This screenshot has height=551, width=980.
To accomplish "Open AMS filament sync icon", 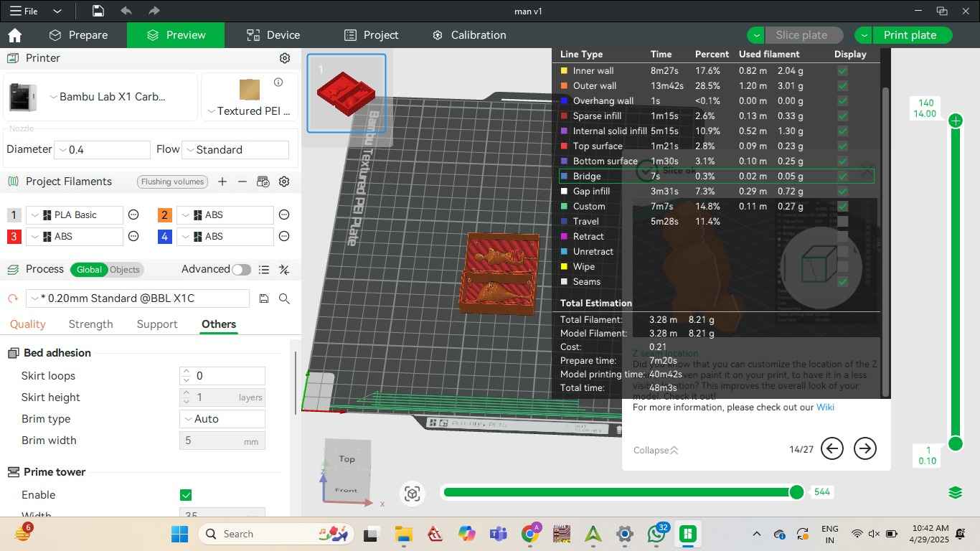I will [263, 182].
